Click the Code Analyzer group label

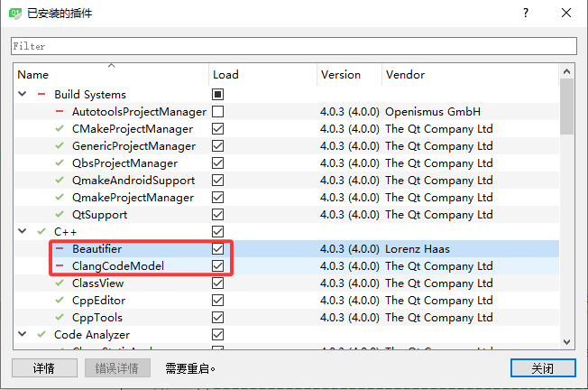pyautogui.click(x=92, y=334)
